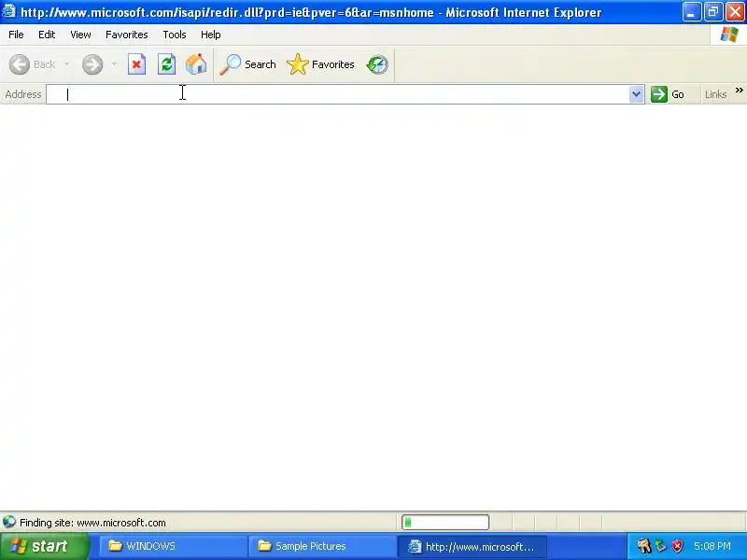Open the Back history dropdown arrow
The image size is (747, 560).
pyautogui.click(x=66, y=64)
